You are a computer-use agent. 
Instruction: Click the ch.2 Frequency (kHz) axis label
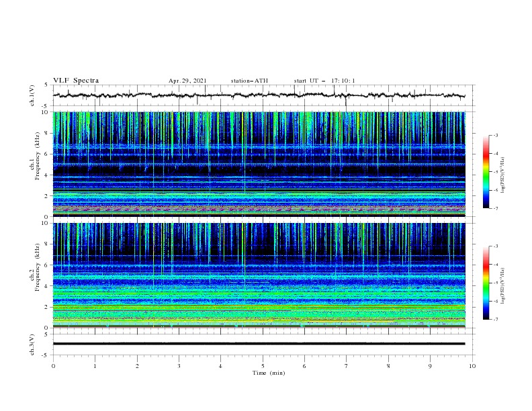click(x=35, y=267)
